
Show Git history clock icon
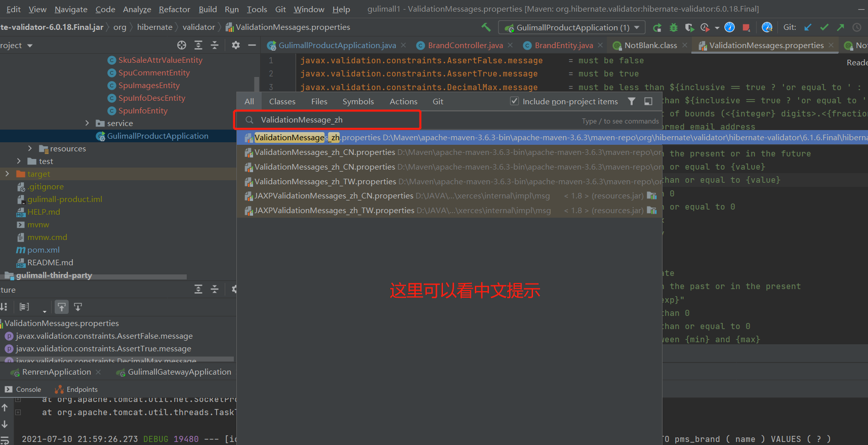857,27
